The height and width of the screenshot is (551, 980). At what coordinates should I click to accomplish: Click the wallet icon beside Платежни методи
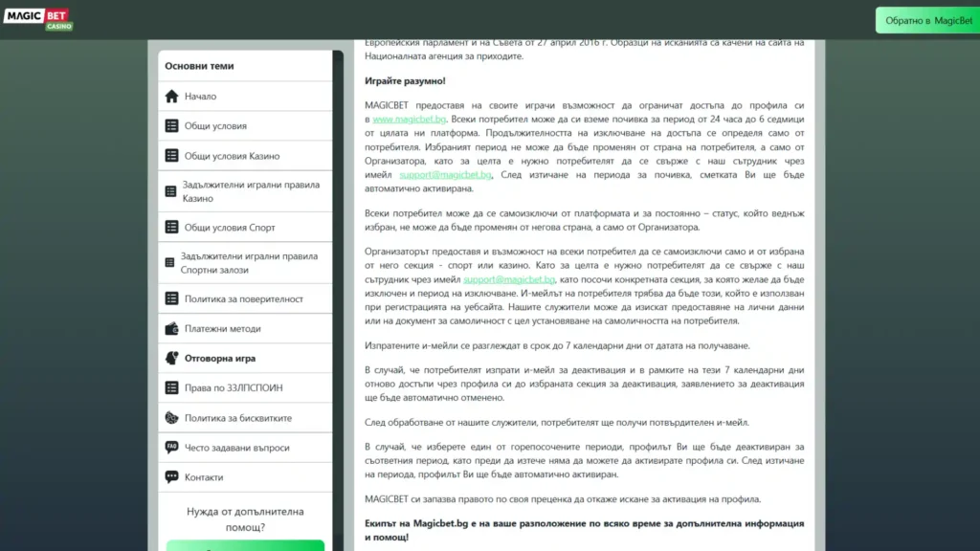[172, 329]
